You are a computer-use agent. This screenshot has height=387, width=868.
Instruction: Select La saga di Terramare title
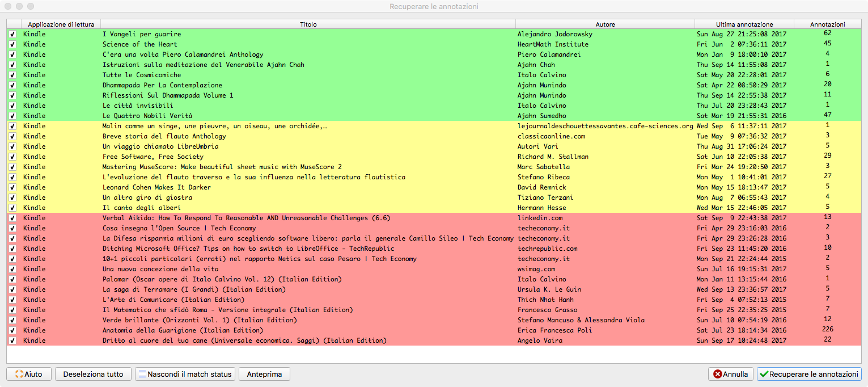194,289
